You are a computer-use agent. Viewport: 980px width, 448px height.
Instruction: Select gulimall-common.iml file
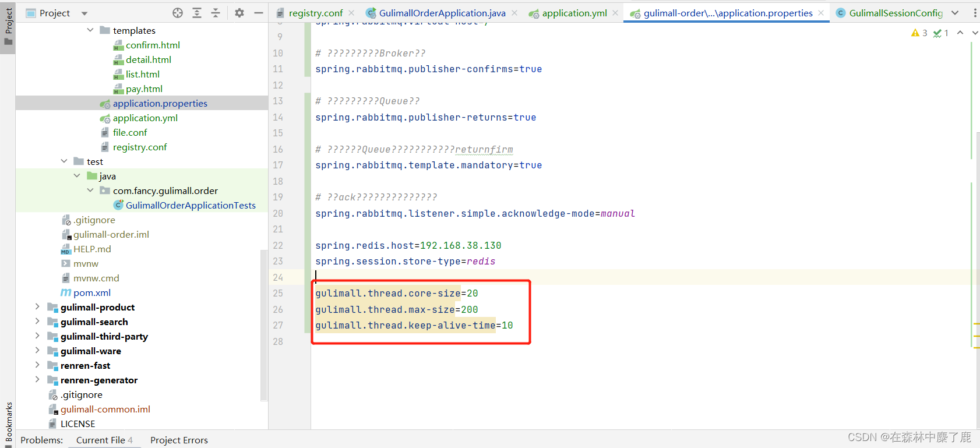105,409
